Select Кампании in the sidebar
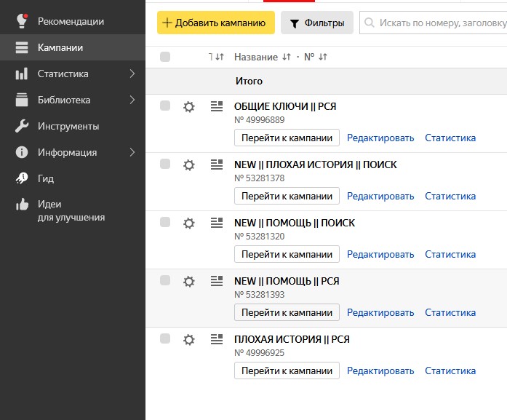507x420 pixels. [73, 47]
